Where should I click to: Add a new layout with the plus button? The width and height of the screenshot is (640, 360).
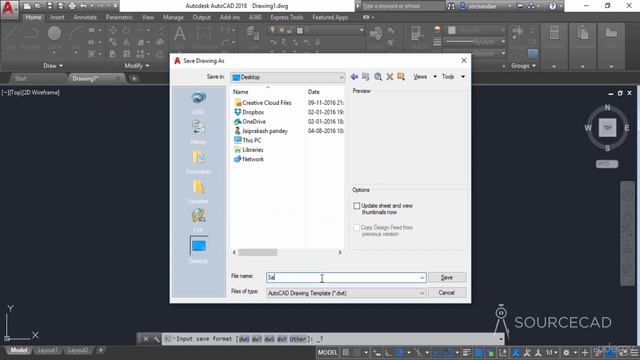click(100, 350)
